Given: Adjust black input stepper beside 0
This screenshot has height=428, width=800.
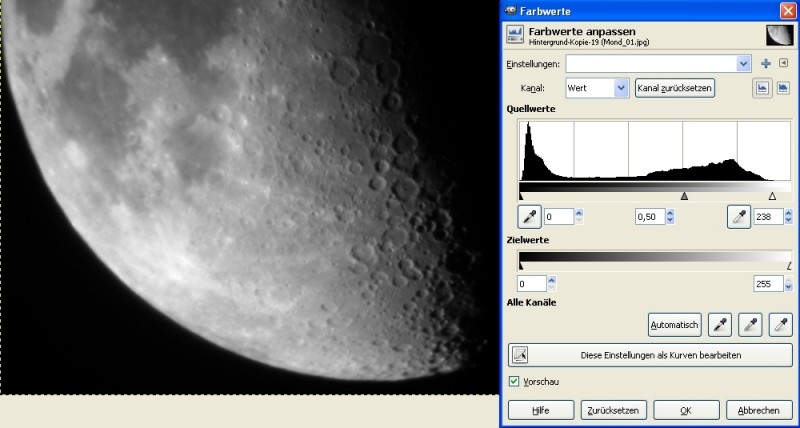Looking at the screenshot, I should [579, 216].
